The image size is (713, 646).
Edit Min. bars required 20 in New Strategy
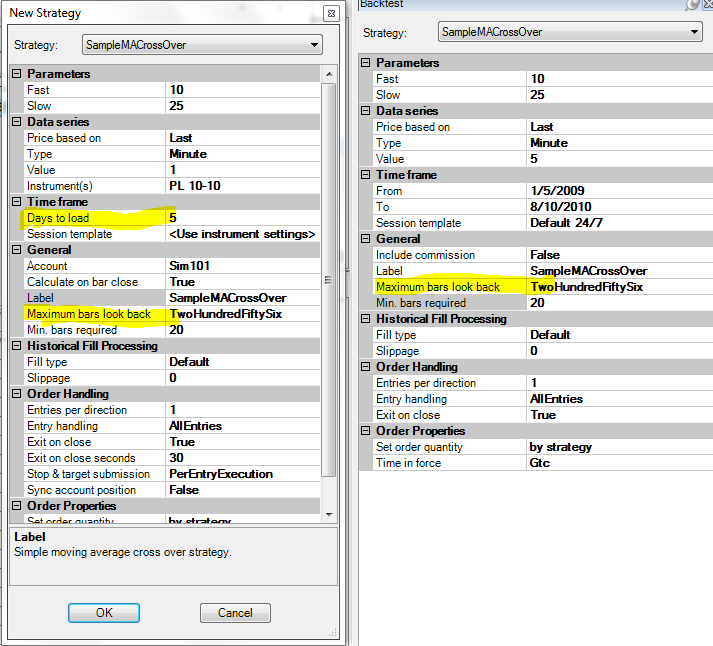[243, 330]
